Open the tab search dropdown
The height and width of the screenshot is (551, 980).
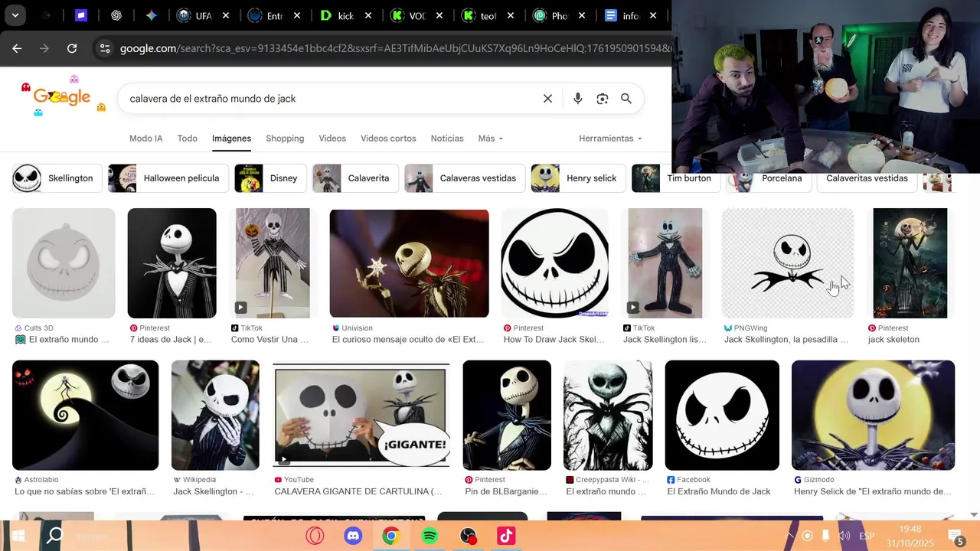(x=15, y=15)
